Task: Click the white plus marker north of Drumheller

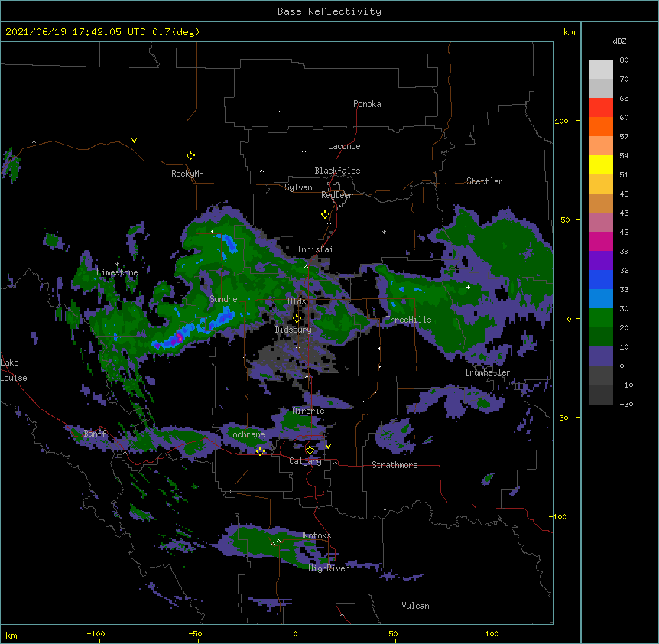Action: point(468,287)
